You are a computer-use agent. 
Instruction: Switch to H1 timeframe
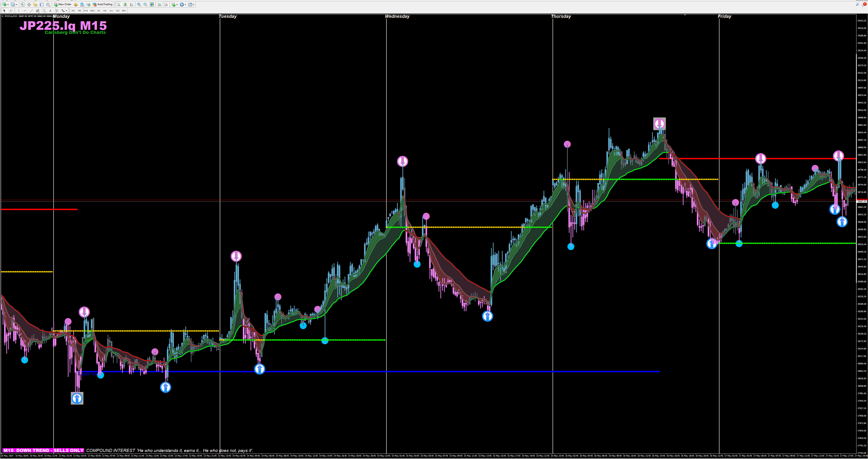98,11
